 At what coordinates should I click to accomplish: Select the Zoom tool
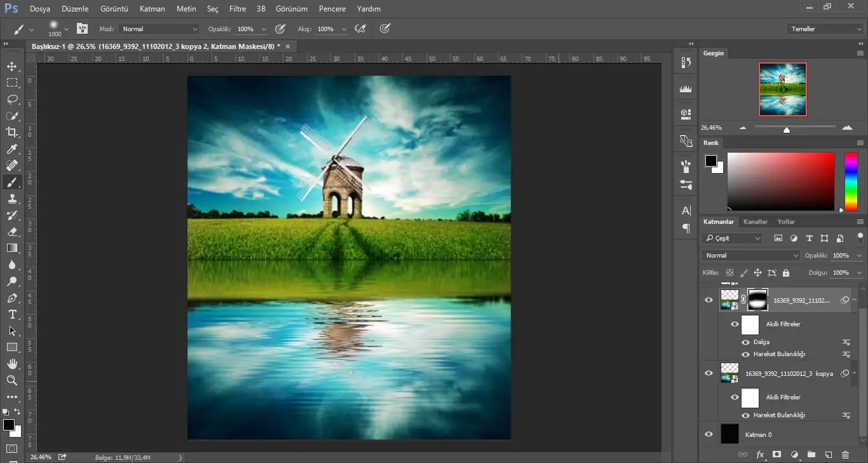coord(12,380)
